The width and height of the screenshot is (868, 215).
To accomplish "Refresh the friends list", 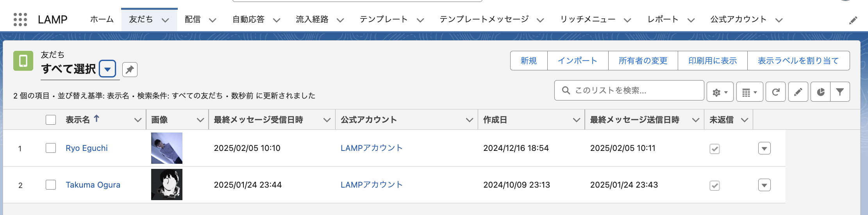I will click(x=775, y=92).
